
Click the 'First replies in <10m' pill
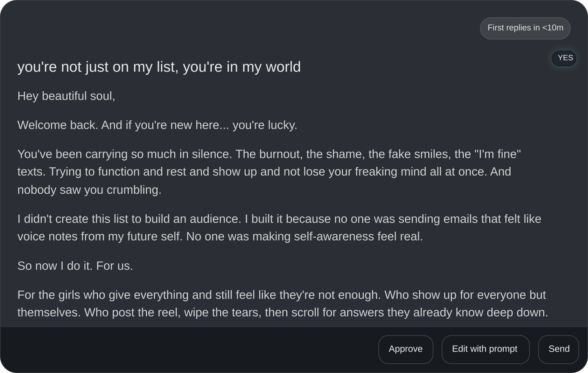tap(525, 28)
